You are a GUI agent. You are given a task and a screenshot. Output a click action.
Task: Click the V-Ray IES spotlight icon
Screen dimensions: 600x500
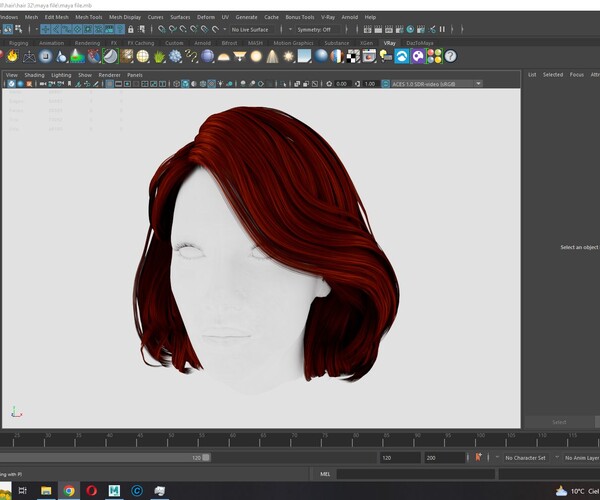[272, 56]
